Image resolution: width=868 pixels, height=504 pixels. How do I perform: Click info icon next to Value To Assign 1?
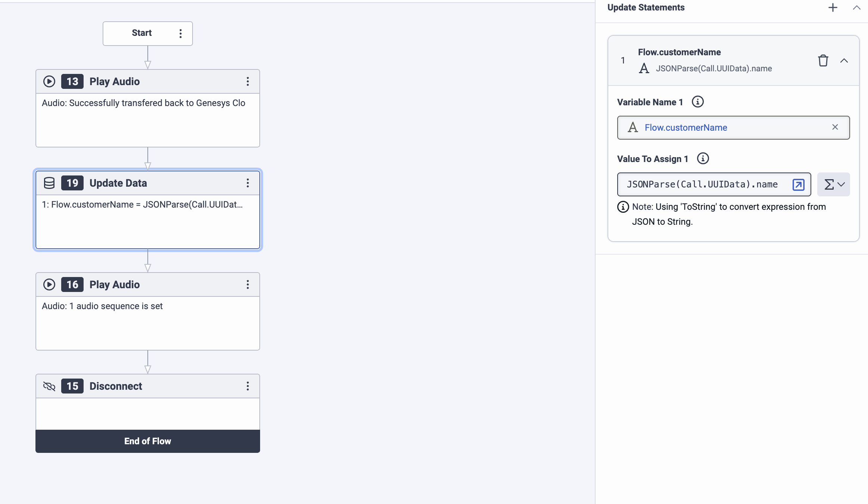tap(703, 159)
